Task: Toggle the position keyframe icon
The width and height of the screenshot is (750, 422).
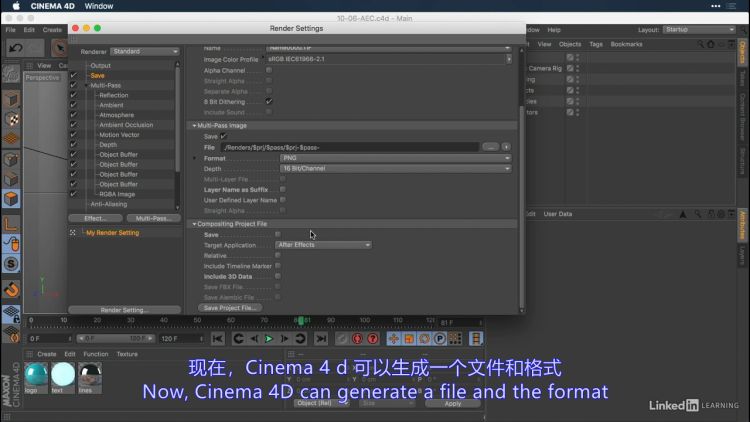Action: 394,339
